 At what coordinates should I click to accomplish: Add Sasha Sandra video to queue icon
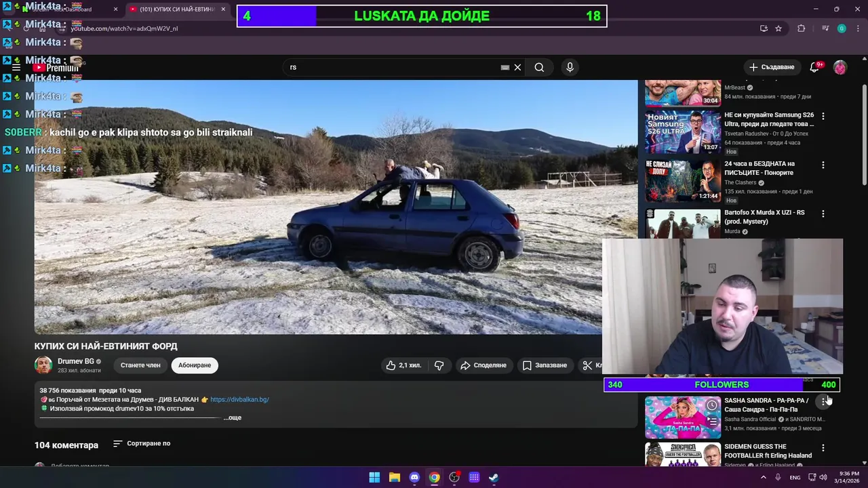click(712, 422)
